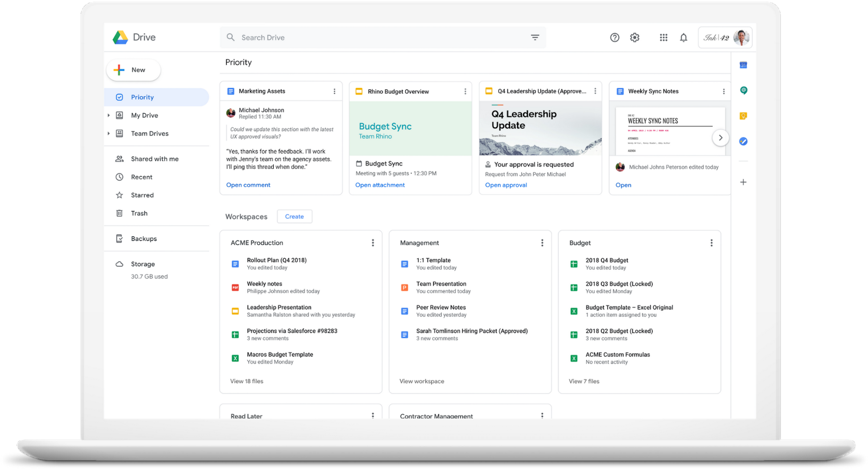The width and height of the screenshot is (868, 469).
Task: Open the green side panel icon
Action: [x=743, y=91]
